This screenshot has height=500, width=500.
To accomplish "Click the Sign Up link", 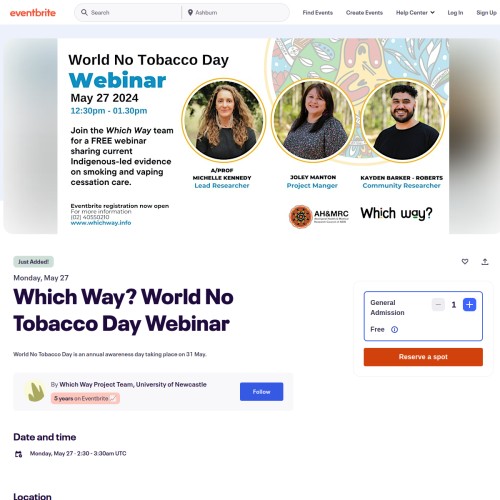I will [486, 13].
